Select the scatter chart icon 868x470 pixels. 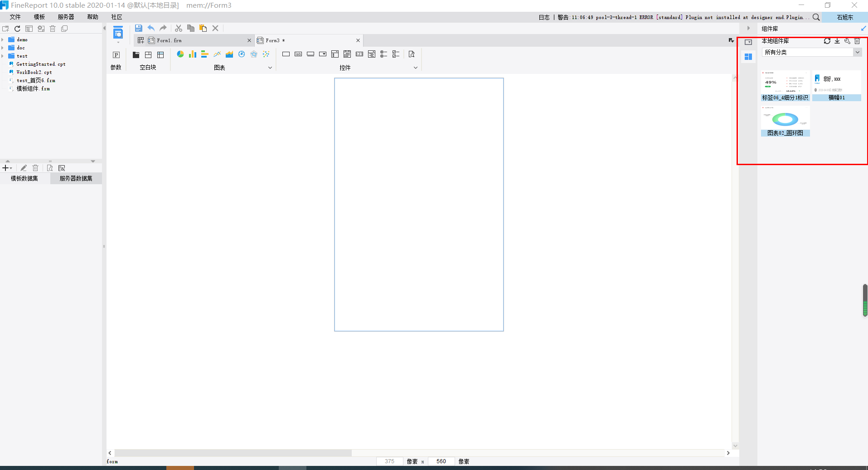click(266, 54)
